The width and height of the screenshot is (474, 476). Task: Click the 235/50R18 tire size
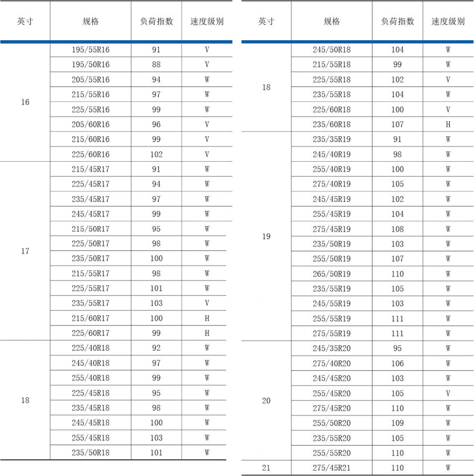point(90,453)
